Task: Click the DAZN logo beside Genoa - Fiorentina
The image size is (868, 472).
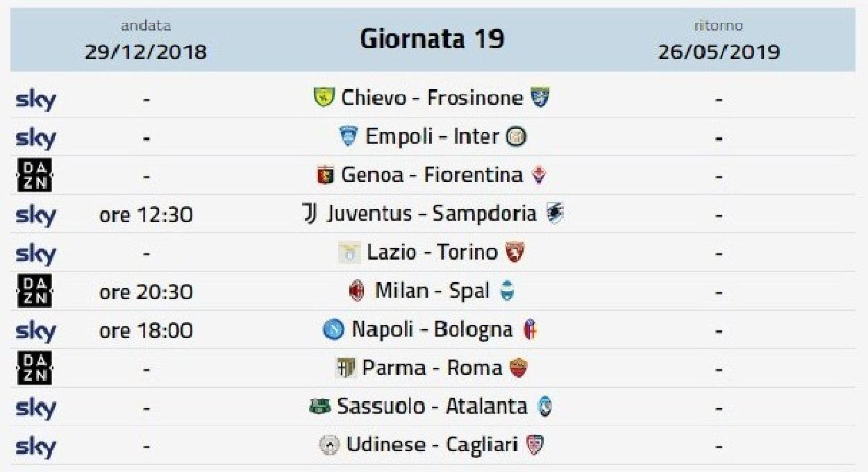Action: 34,176
